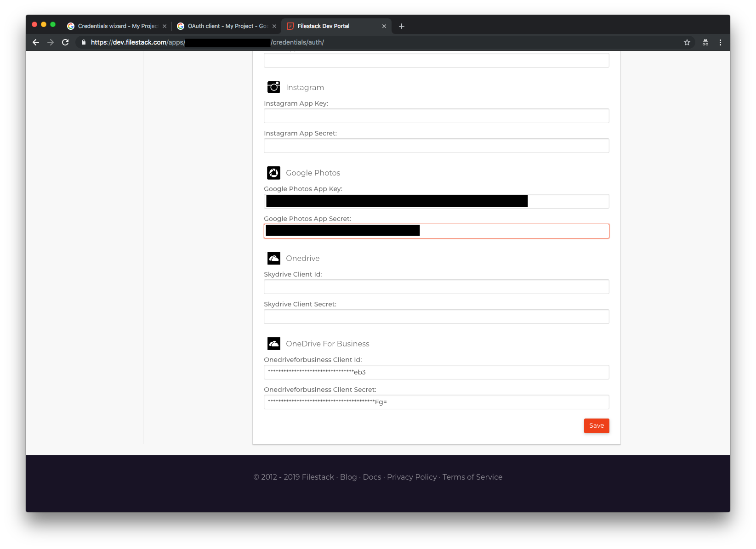Click the Google Photos pinwheel icon

coord(274,173)
